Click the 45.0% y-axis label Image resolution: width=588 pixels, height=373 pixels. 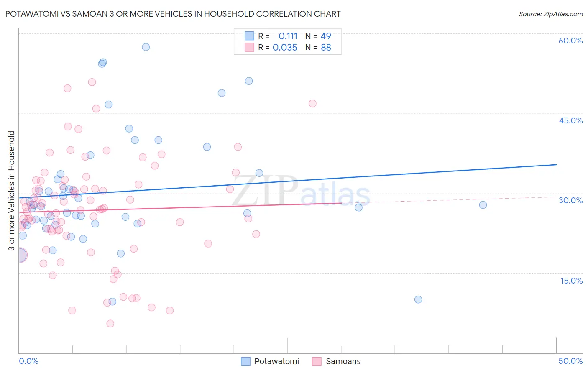tap(570, 120)
